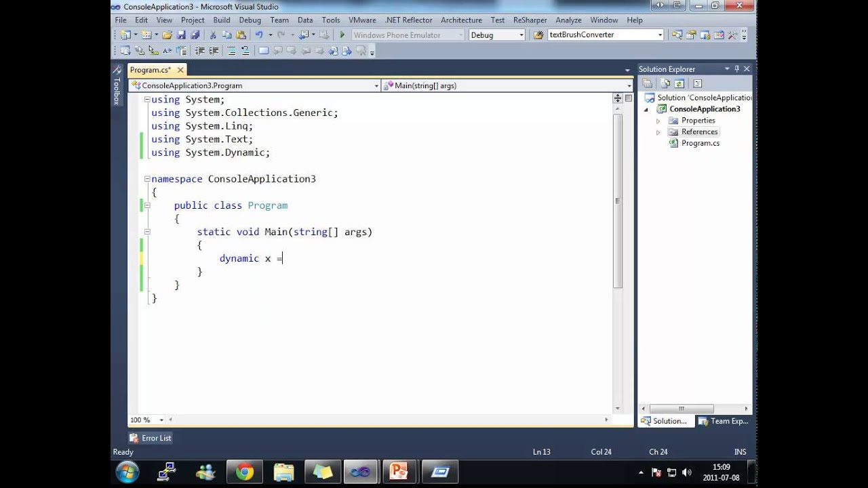Collapse the ConsoleApplication3 project node
Screen dimensions: 868x488
646,109
